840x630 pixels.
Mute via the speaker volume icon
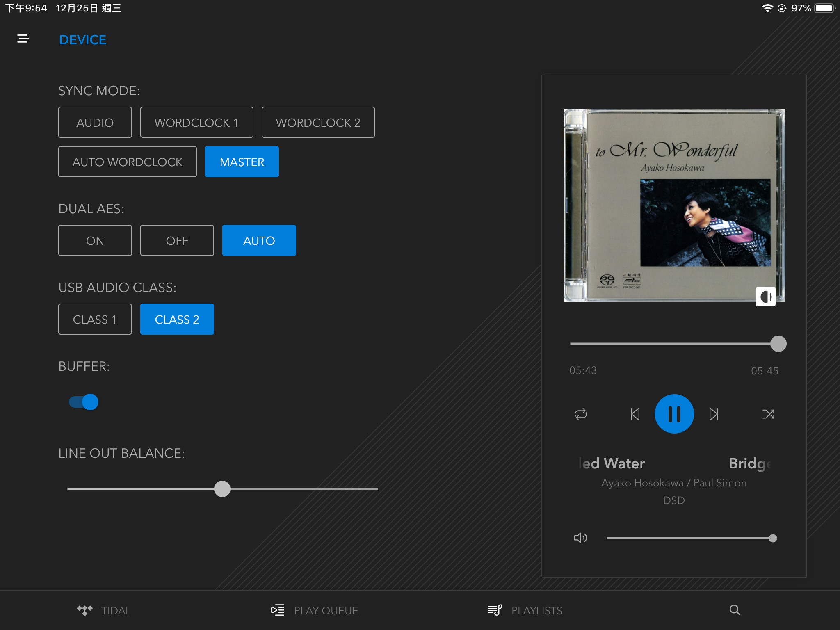(x=580, y=538)
